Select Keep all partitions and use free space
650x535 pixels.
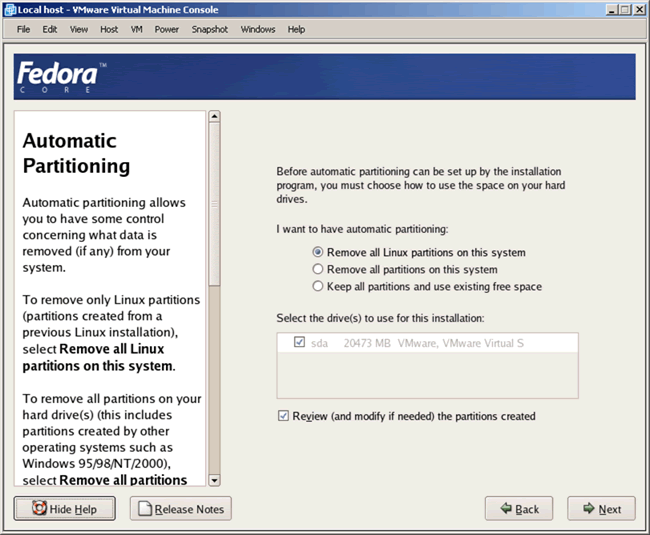pyautogui.click(x=319, y=286)
